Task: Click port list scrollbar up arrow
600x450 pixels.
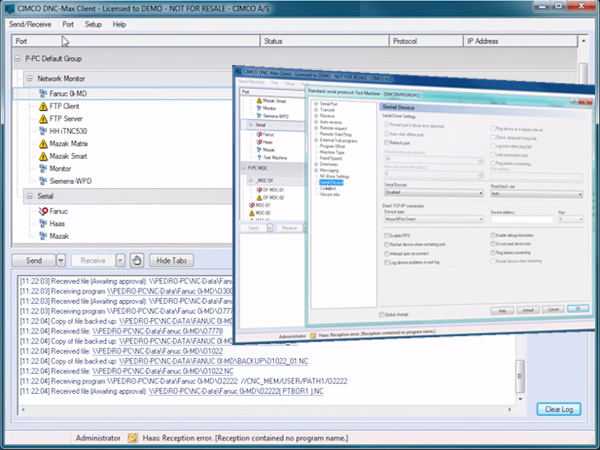Action: pos(583,41)
